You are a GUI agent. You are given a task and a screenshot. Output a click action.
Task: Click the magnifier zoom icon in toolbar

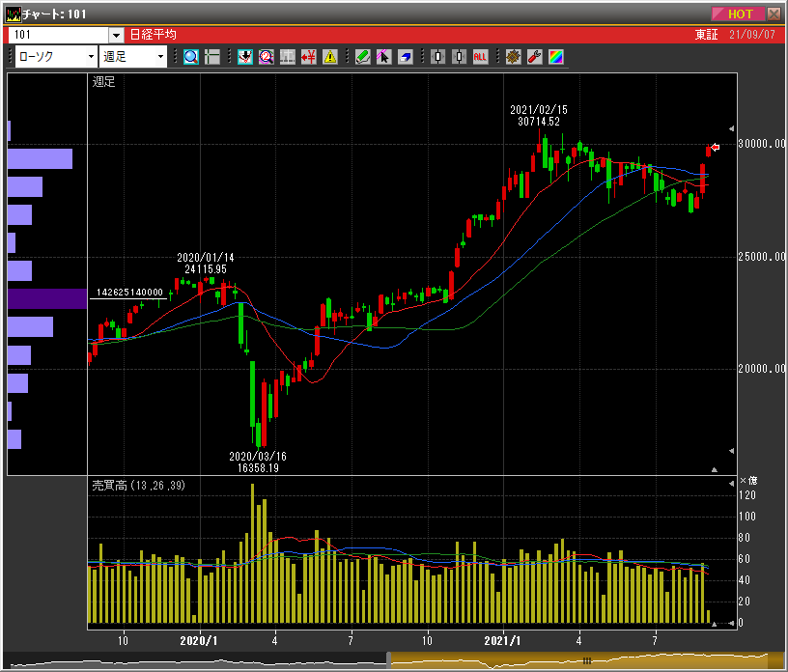(x=190, y=57)
